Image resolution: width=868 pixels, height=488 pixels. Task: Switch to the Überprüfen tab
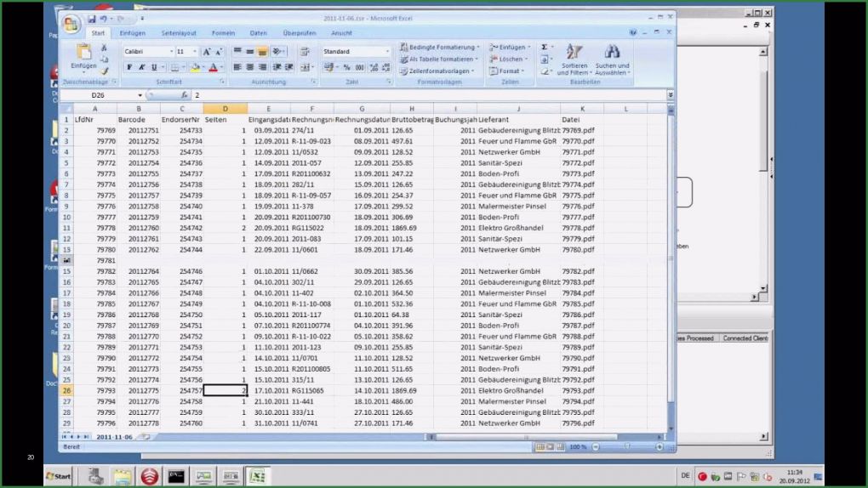(x=300, y=33)
